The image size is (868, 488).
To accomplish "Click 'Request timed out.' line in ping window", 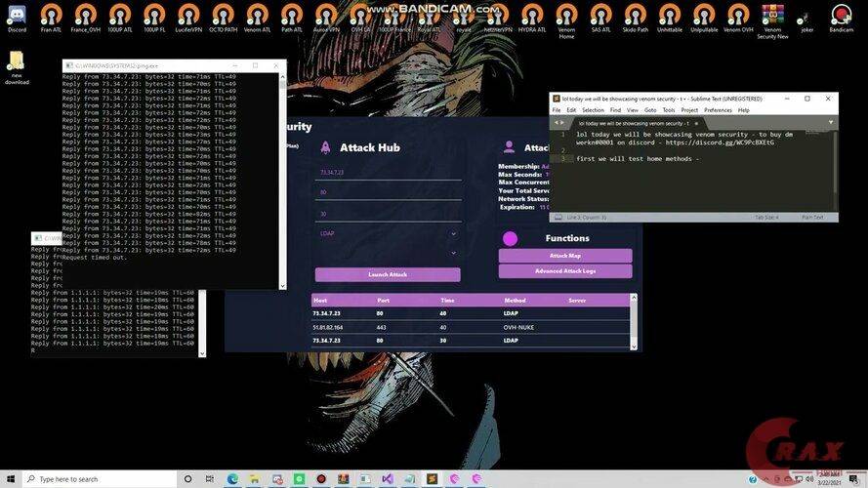I will coord(95,258).
